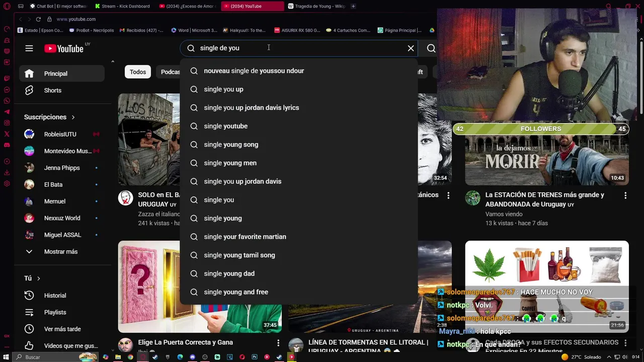Select suggestion "single you up"
The image size is (644, 362).
(299, 89)
